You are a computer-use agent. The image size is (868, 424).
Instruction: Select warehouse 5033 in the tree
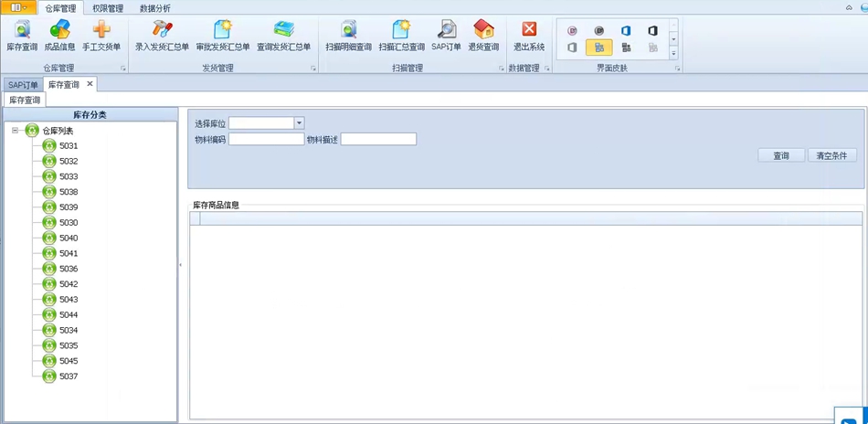tap(69, 176)
